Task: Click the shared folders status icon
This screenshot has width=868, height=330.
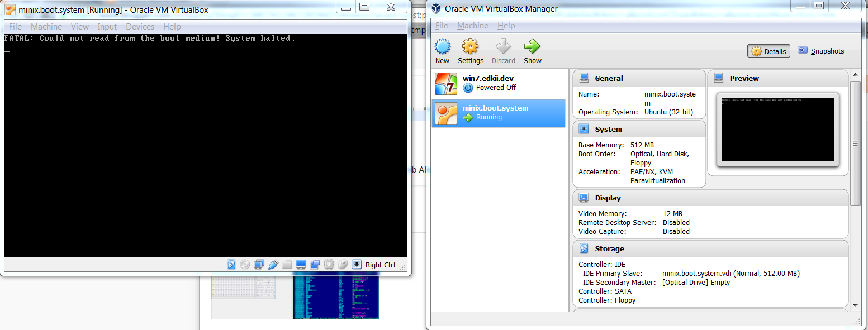Action: (287, 265)
